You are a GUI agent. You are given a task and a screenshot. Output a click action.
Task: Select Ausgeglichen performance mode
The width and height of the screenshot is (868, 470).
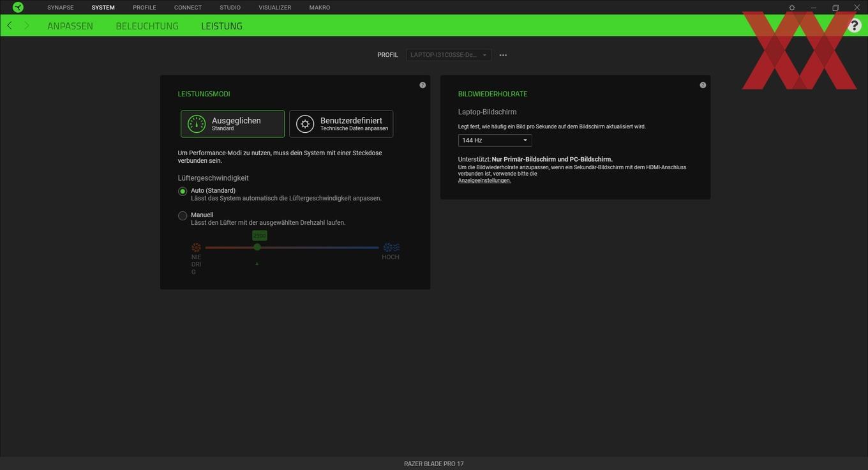point(232,124)
